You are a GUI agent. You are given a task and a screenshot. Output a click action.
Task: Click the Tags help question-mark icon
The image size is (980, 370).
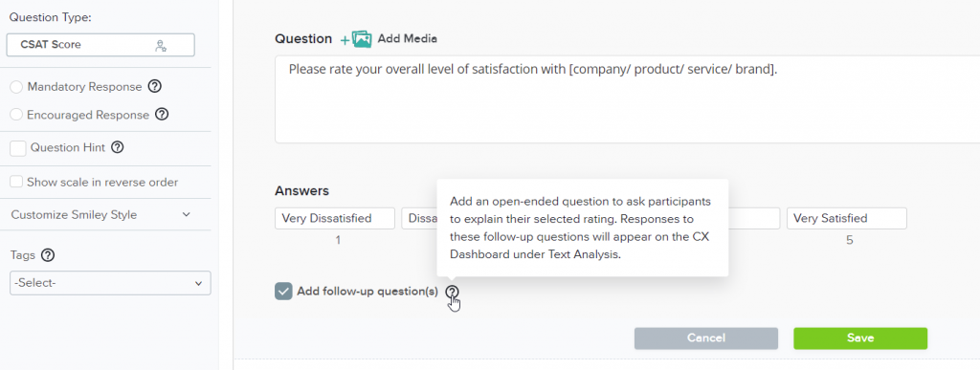coord(48,255)
